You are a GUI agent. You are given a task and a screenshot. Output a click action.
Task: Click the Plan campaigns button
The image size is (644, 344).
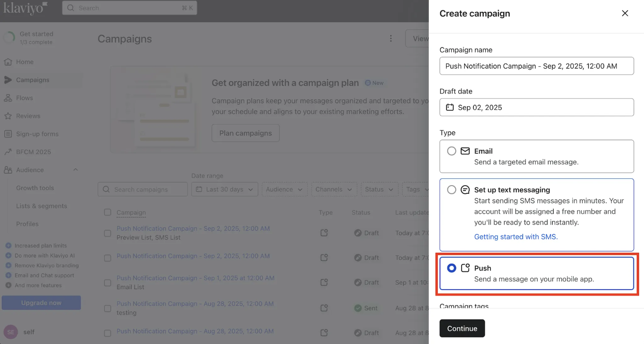tap(246, 133)
